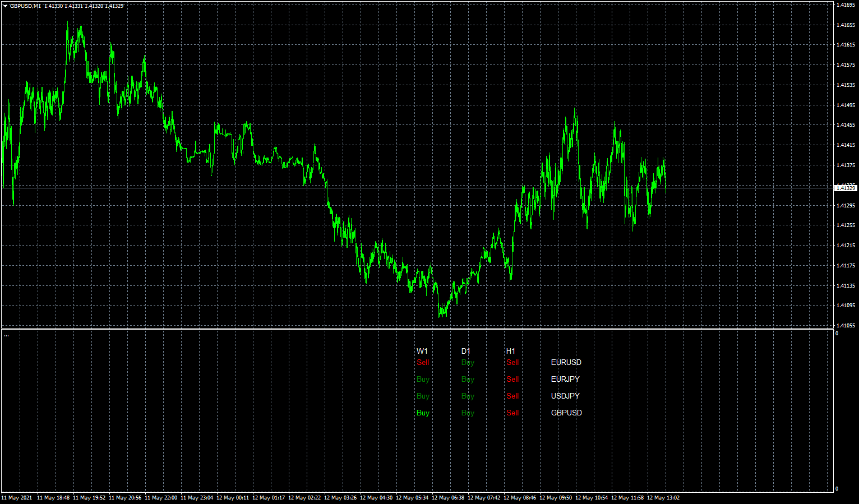Image resolution: width=859 pixels, height=504 pixels.
Task: Click the 11 May 23:04 time label
Action: [197, 497]
